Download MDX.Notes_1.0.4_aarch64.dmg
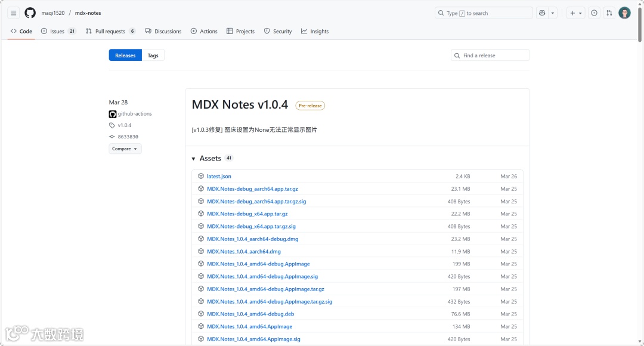Screen dimensions: 644x346 244,252
